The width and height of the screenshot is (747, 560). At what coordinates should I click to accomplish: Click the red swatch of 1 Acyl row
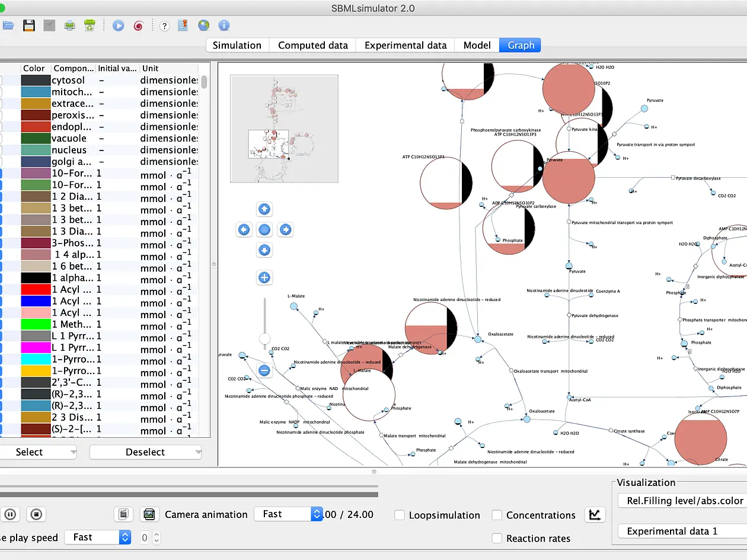(36, 289)
